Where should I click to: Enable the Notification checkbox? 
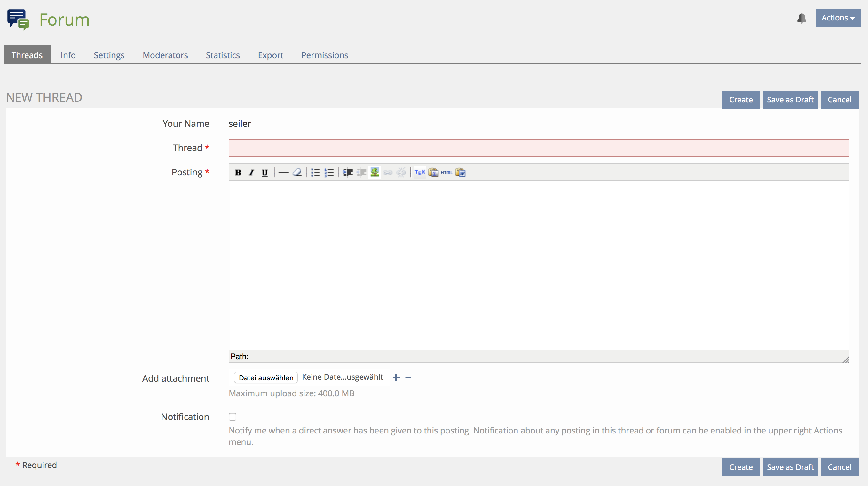[233, 417]
